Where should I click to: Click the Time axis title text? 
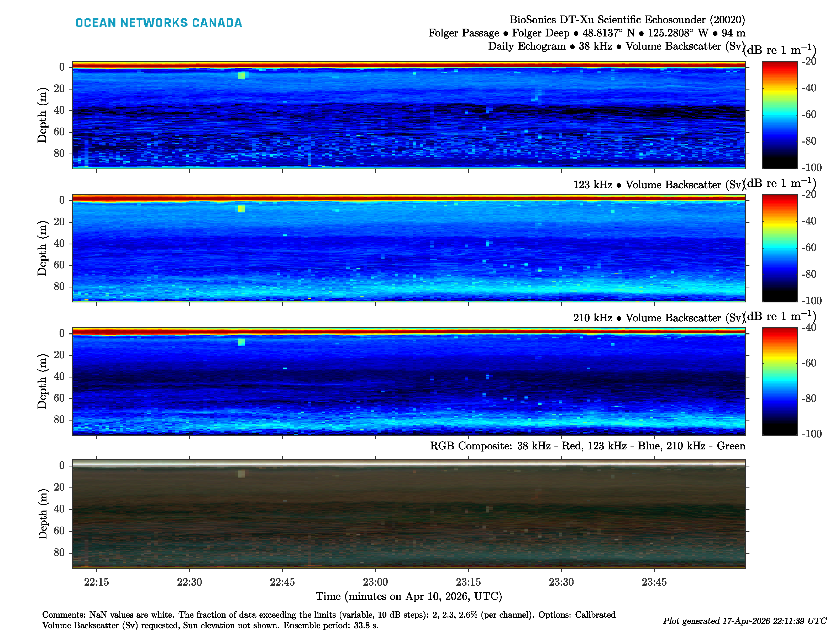409,596
